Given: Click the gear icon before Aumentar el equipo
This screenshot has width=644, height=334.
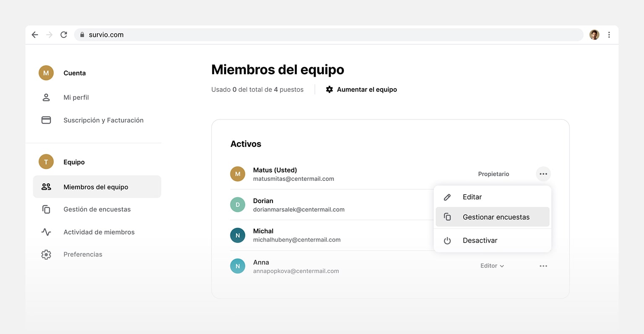Looking at the screenshot, I should click(x=330, y=89).
